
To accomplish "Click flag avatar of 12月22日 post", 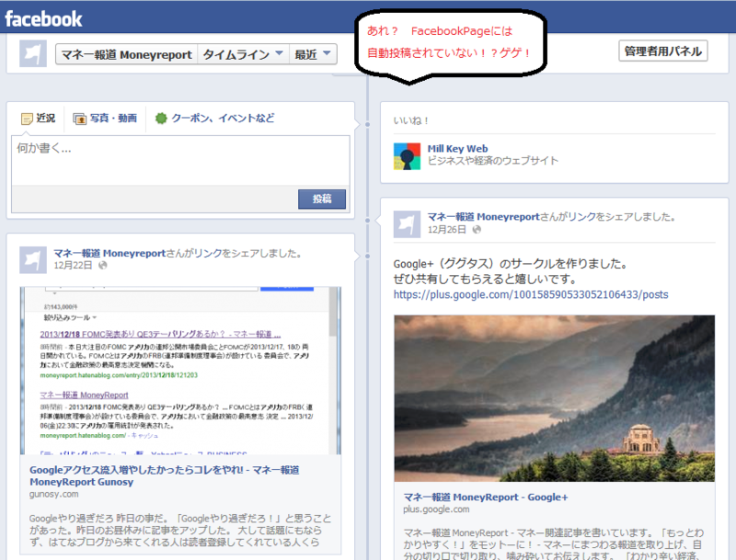I will 33,260.
